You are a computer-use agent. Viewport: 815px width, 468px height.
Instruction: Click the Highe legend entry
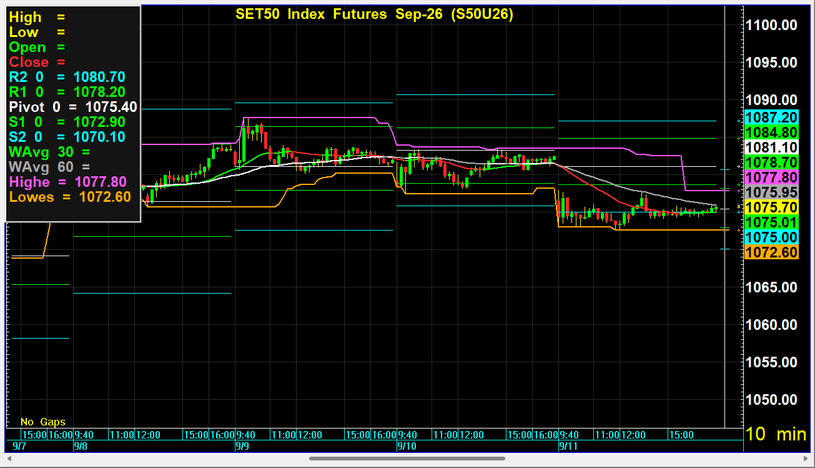[x=68, y=182]
